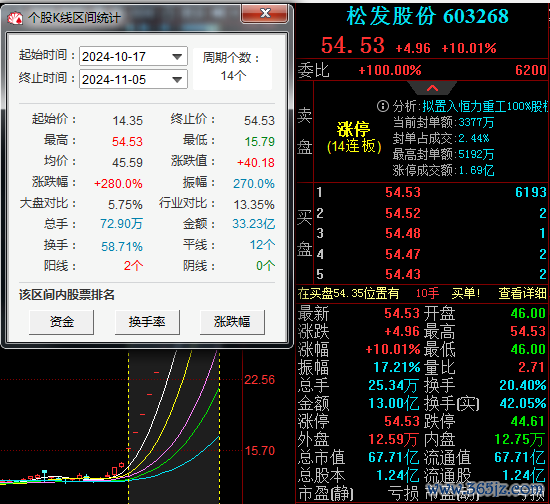Select buy level 1 price 54.53
The height and width of the screenshot is (504, 550).
(403, 192)
